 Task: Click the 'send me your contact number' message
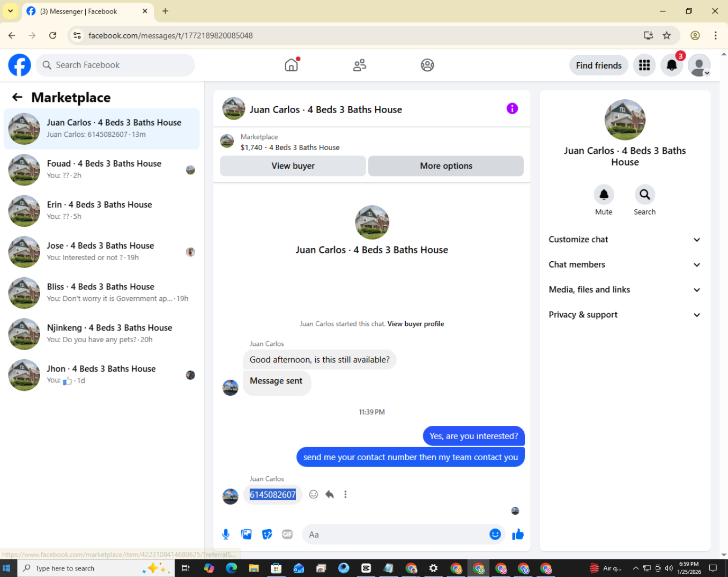(x=411, y=457)
